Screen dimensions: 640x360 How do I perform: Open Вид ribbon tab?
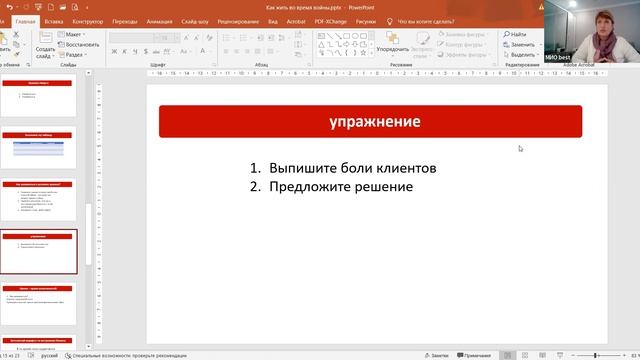pos(273,22)
